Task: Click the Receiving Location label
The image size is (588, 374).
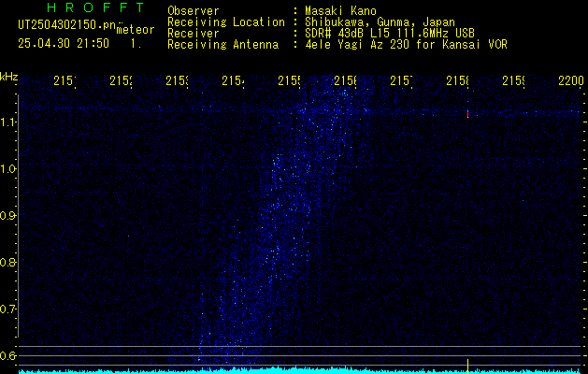Action: [226, 22]
